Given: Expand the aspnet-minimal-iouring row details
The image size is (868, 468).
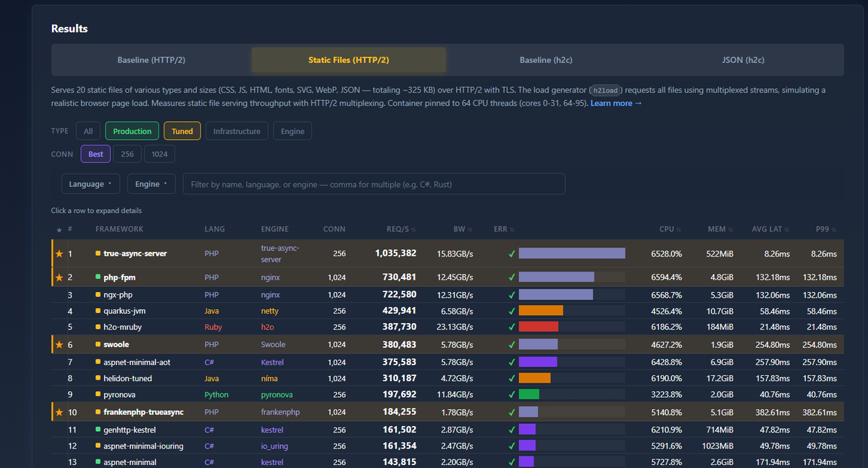Looking at the screenshot, I should coord(447,446).
